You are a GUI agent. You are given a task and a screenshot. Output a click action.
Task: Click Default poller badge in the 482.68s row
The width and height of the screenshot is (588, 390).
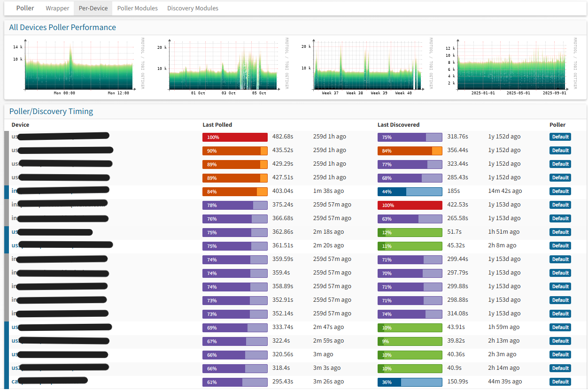560,137
